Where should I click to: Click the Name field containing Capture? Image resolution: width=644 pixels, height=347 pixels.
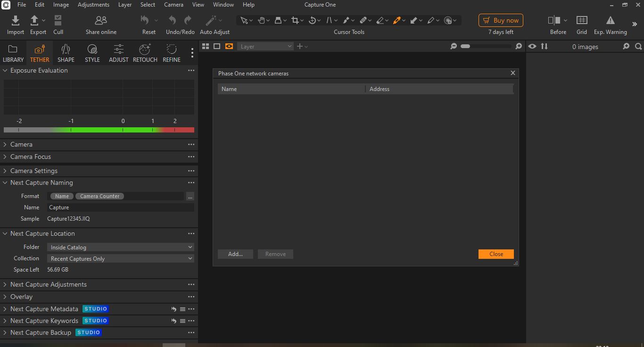pos(121,207)
